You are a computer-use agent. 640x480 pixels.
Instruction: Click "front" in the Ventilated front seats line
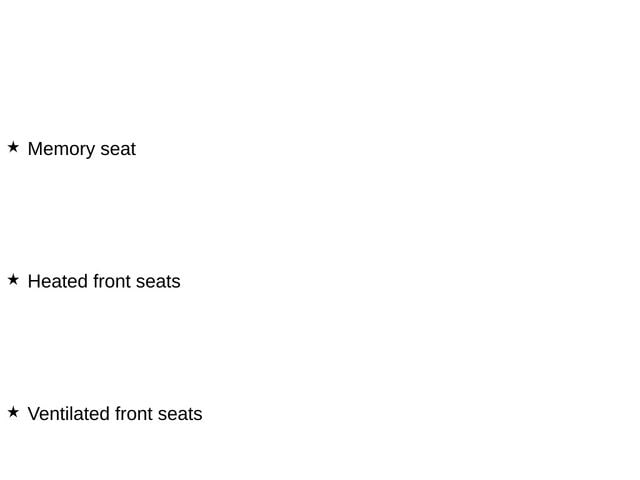(134, 414)
